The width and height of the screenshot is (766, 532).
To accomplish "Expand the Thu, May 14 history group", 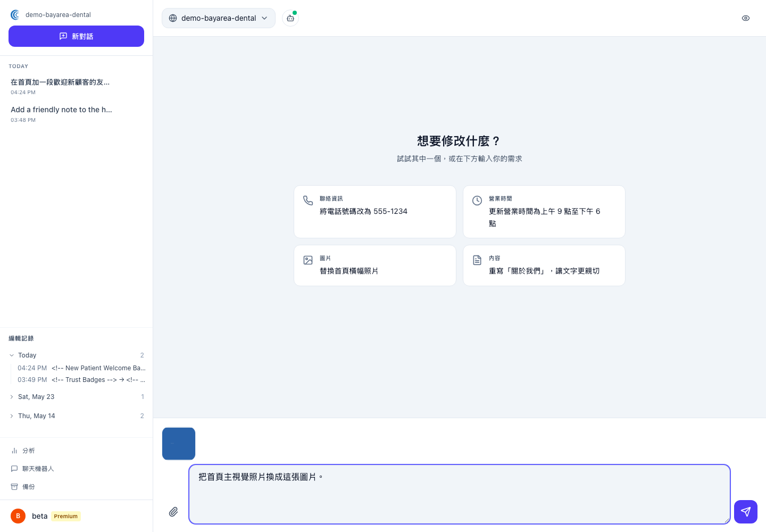I will (76, 416).
